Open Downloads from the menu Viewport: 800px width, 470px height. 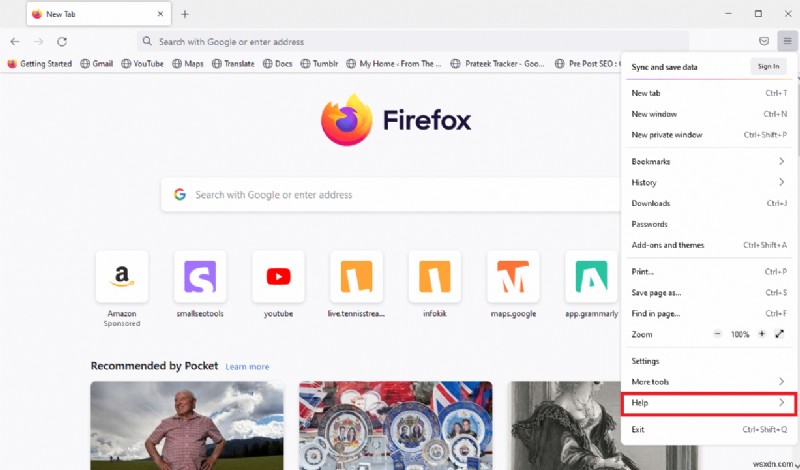[709, 203]
